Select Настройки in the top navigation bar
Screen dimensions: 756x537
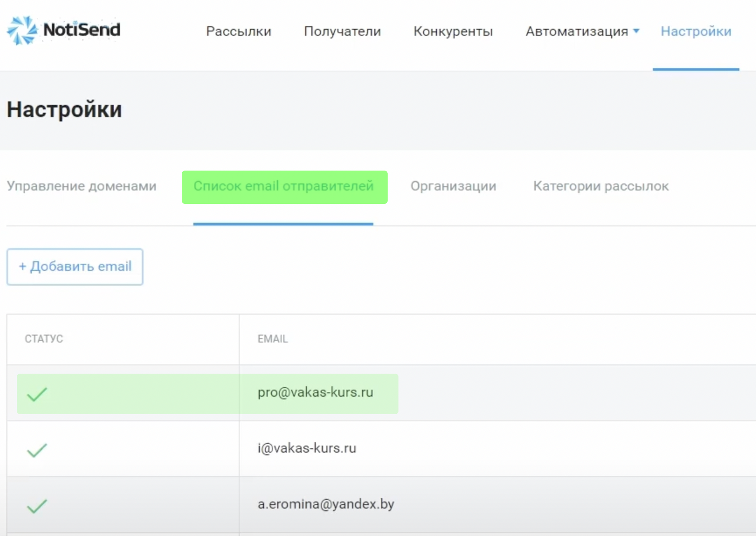tap(696, 31)
